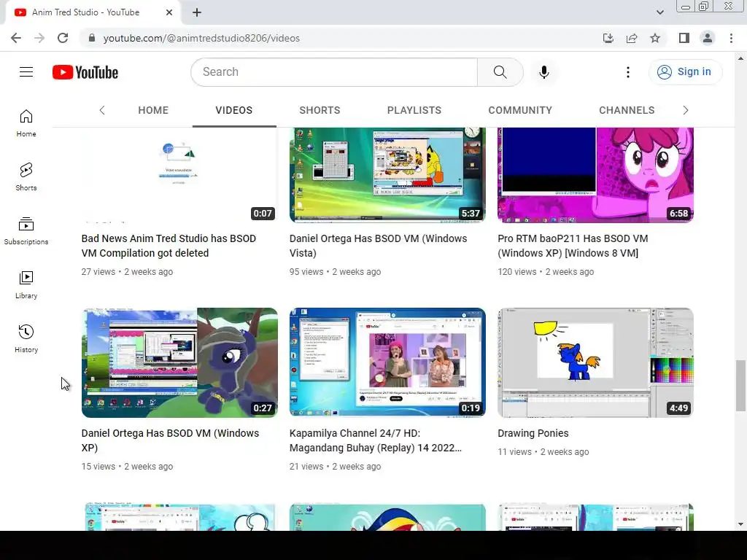The width and height of the screenshot is (747, 560).
Task: Open Chrome three-dot menu
Action: pos(731,38)
